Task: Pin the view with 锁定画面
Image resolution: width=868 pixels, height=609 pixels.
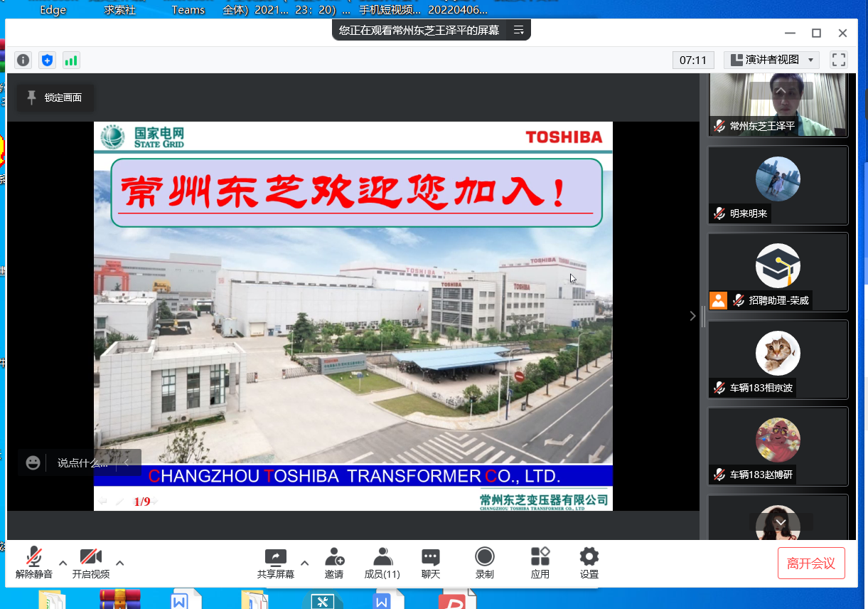Action: 55,97
